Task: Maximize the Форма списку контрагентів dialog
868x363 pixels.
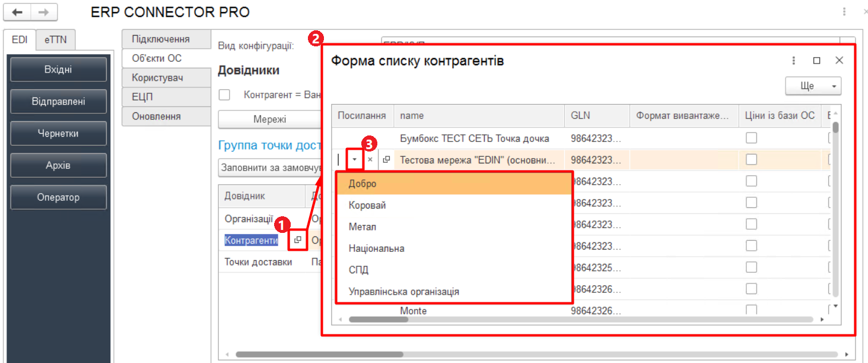Action: 816,61
